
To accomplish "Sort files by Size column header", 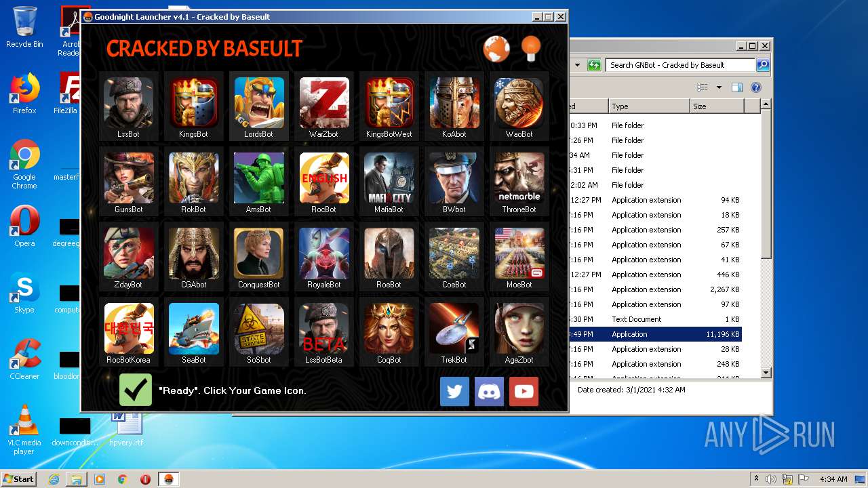I will (717, 106).
